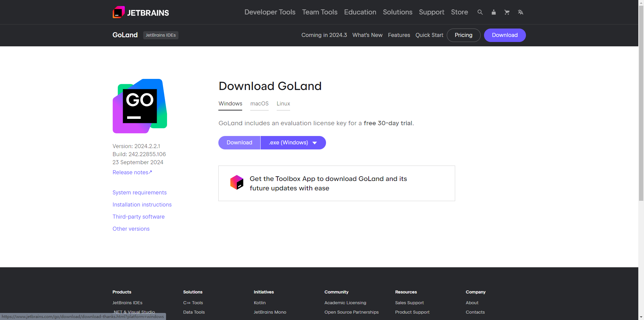Click the JetBrains IDEs badge beside GoLand

[161, 35]
